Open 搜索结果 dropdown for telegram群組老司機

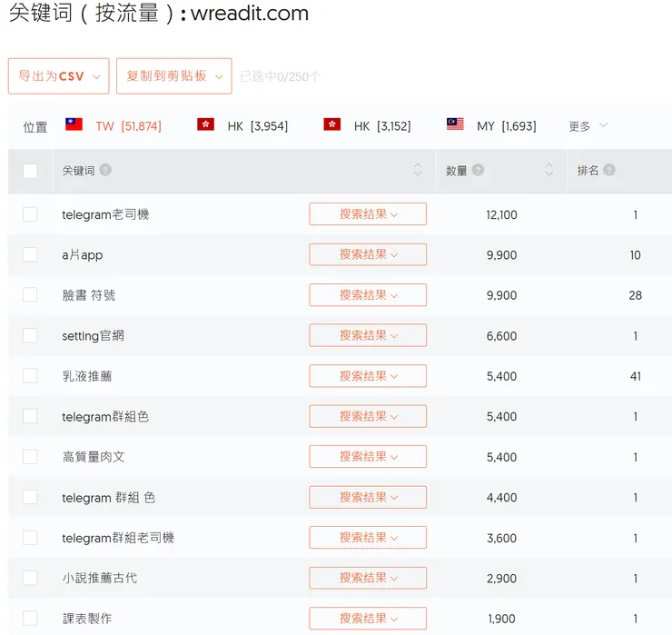point(368,538)
